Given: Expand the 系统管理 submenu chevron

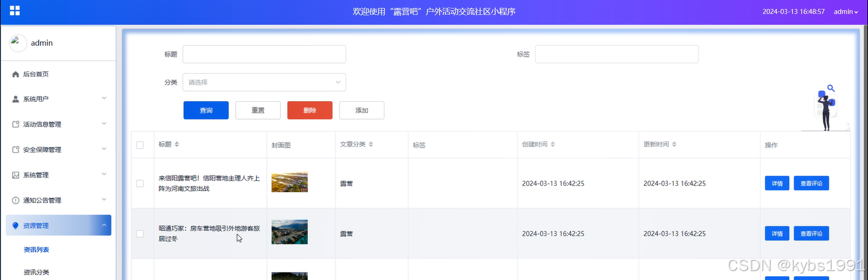Looking at the screenshot, I should (104, 174).
